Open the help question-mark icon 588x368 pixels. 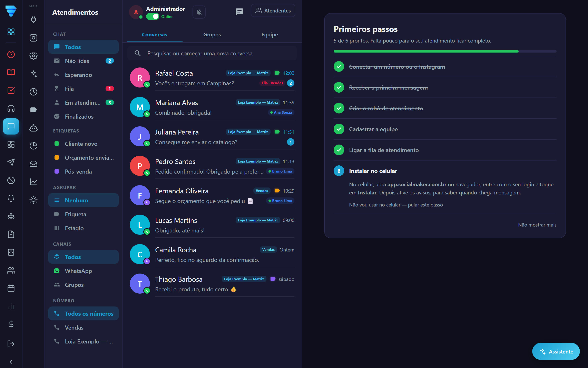coord(11,54)
